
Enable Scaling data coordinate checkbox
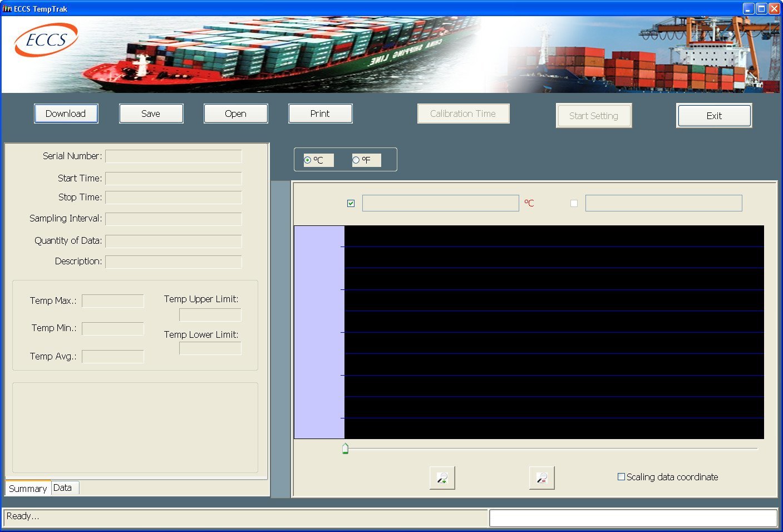click(621, 477)
